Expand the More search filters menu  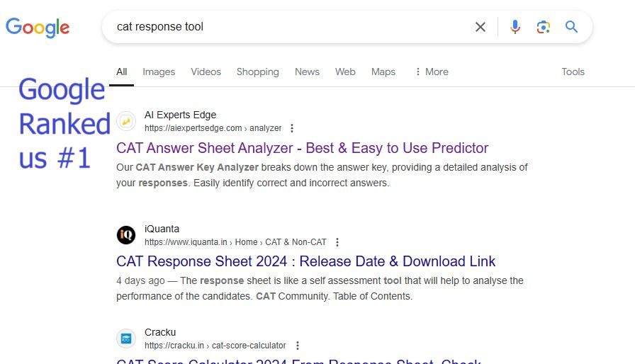click(x=432, y=72)
